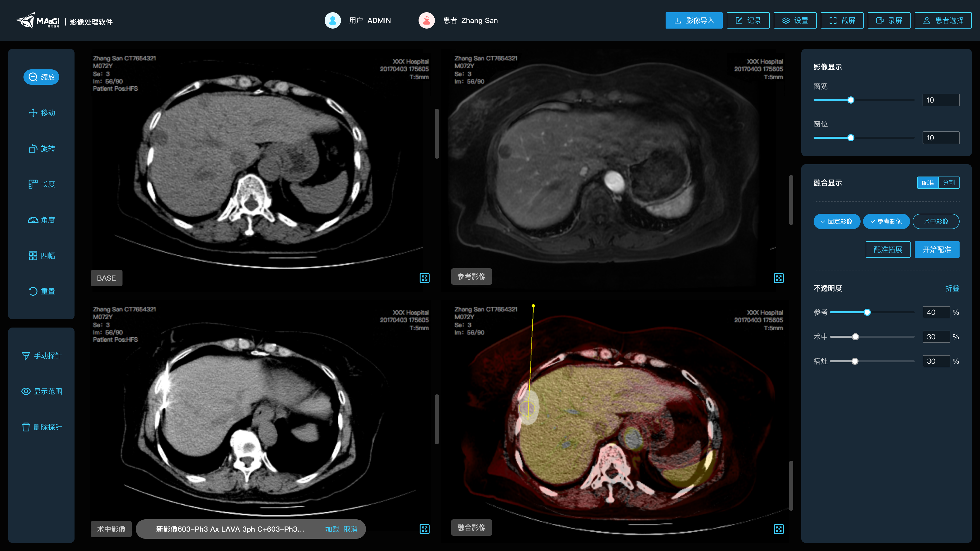Click 加载 to load new image
980x551 pixels.
pyautogui.click(x=332, y=529)
